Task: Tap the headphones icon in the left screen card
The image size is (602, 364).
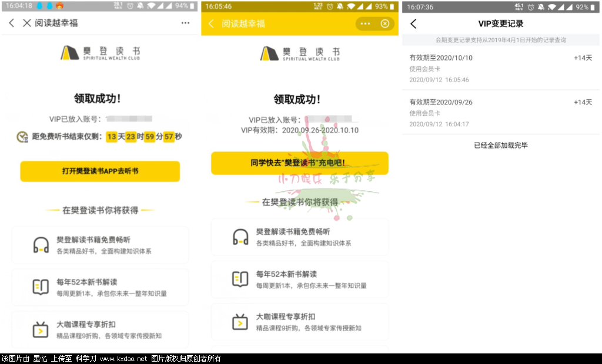Action: [41, 245]
